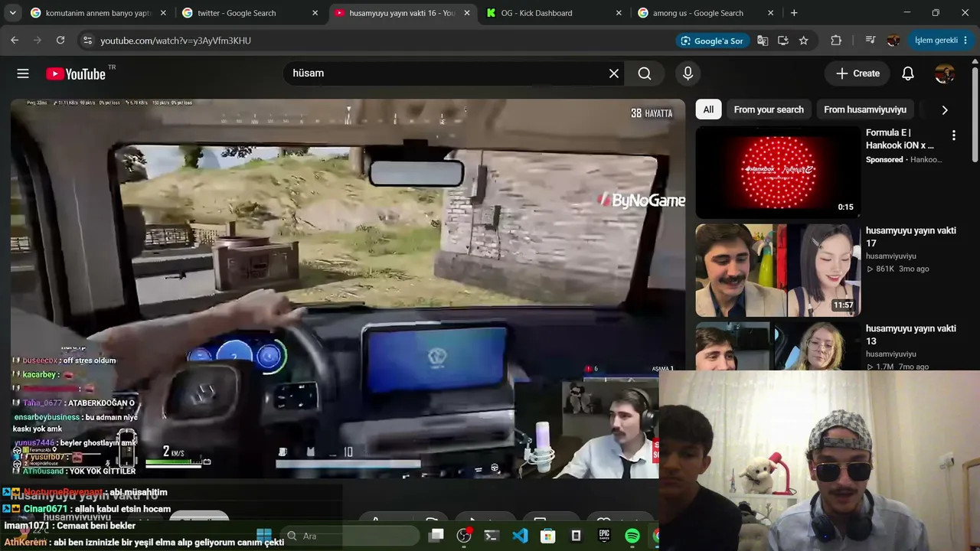Close the OG - Kick Dashboard tab
This screenshot has height=551, width=980.
(x=619, y=13)
